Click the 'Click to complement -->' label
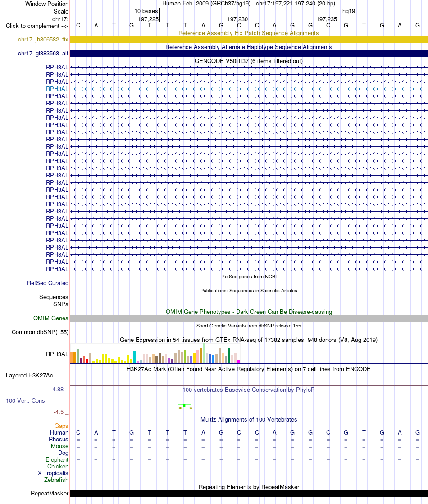The width and height of the screenshot is (428, 504). [37, 26]
